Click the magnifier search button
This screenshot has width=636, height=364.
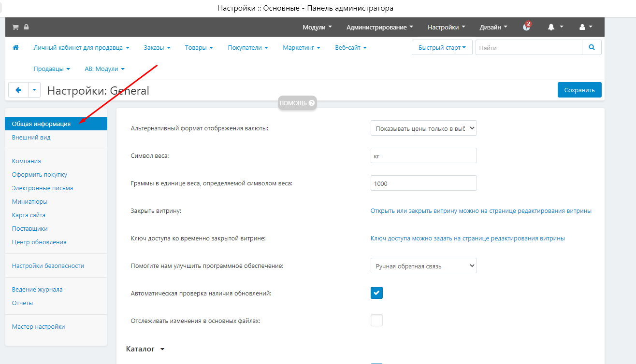pos(592,47)
